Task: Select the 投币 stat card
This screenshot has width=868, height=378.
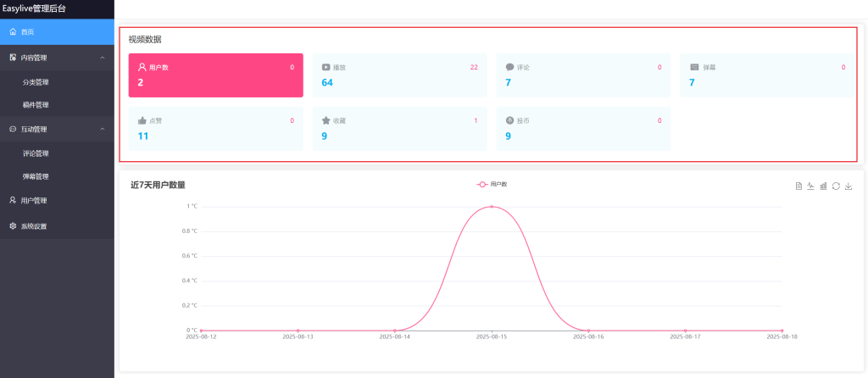Action: coord(583,129)
